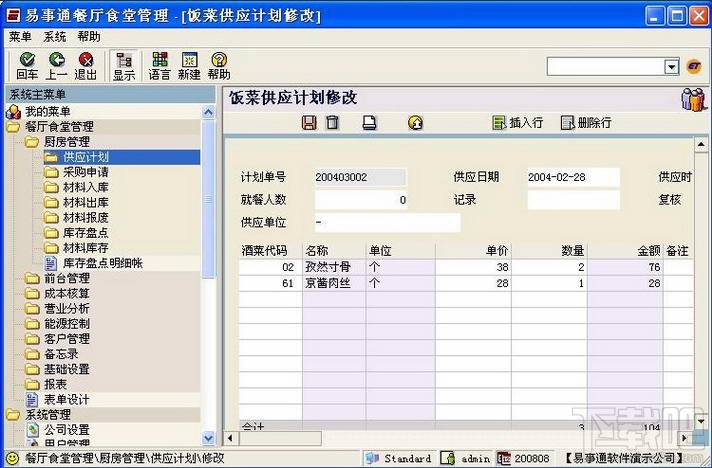Open 材料库存 tree item
The width and height of the screenshot is (712, 468).
(86, 248)
